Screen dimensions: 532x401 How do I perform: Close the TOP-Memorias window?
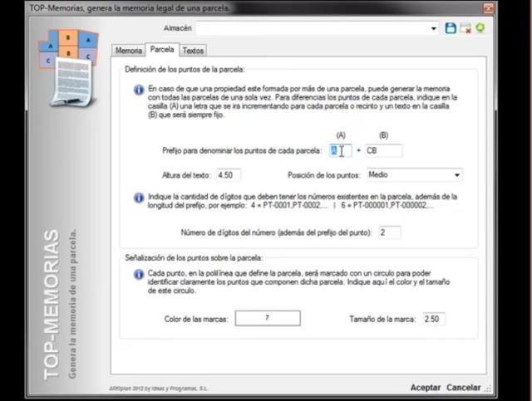488,8
